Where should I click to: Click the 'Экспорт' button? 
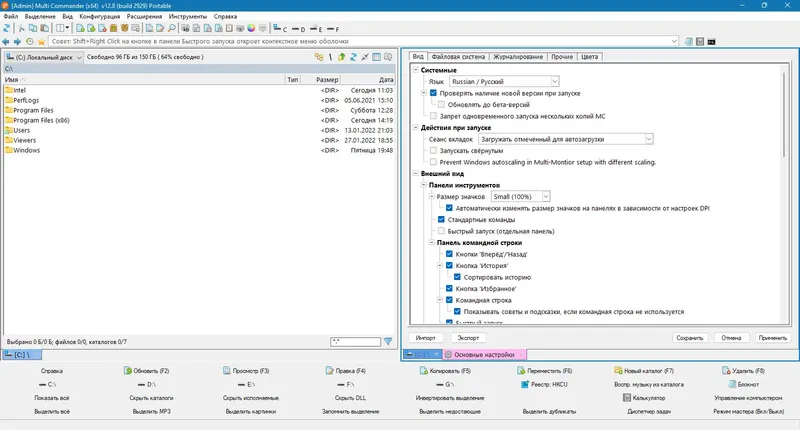(468, 338)
